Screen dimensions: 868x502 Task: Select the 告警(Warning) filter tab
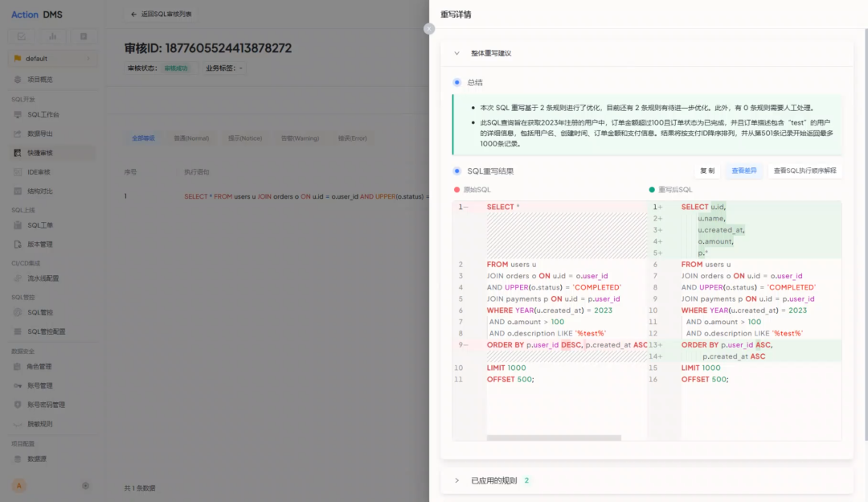point(300,138)
